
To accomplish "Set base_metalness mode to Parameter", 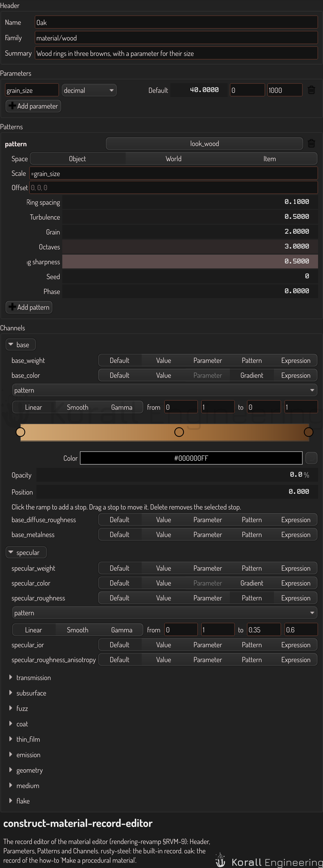I will tap(208, 535).
